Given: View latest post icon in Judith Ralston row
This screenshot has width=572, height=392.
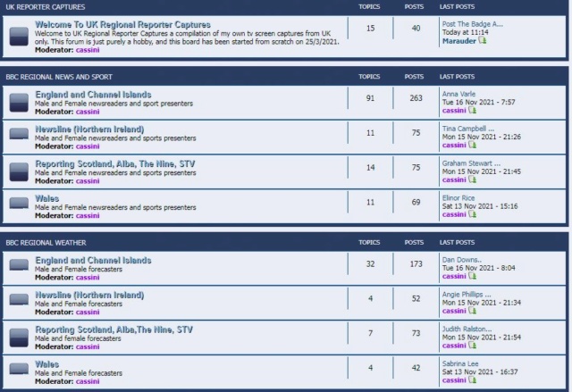Looking at the screenshot, I should tap(473, 345).
